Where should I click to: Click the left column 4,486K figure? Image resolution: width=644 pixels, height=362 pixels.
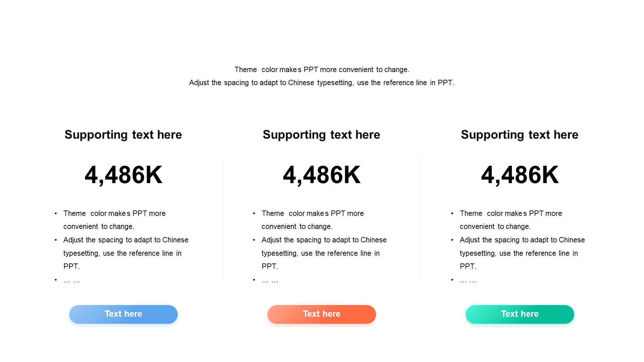point(123,175)
